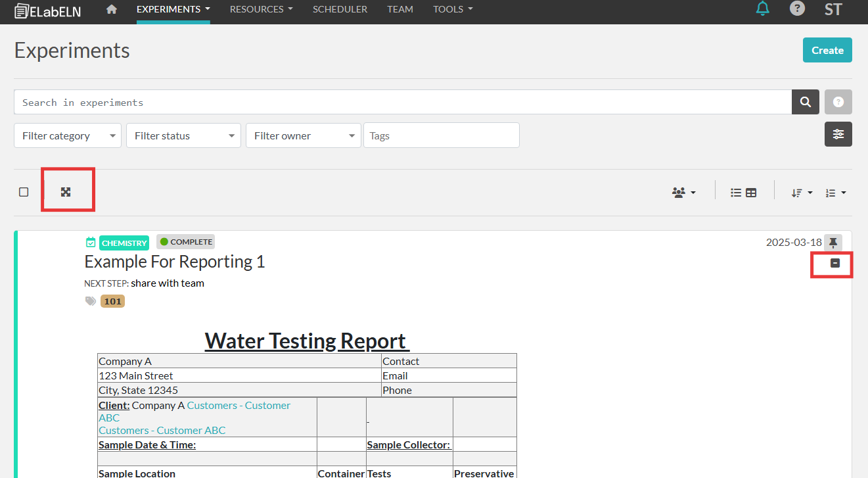Go to the Scheduler page
This screenshot has height=478, width=868.
(x=340, y=9)
